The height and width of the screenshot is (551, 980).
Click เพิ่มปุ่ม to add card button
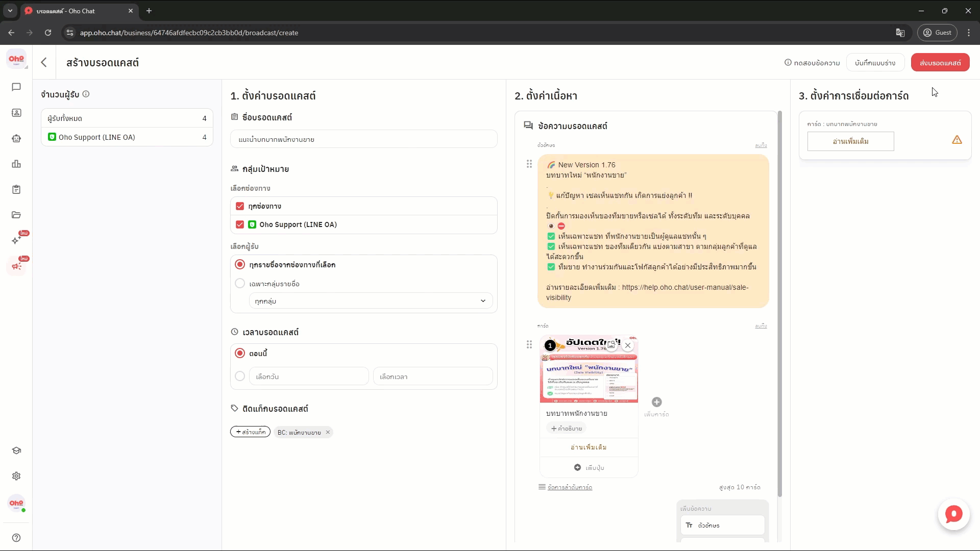(x=589, y=467)
